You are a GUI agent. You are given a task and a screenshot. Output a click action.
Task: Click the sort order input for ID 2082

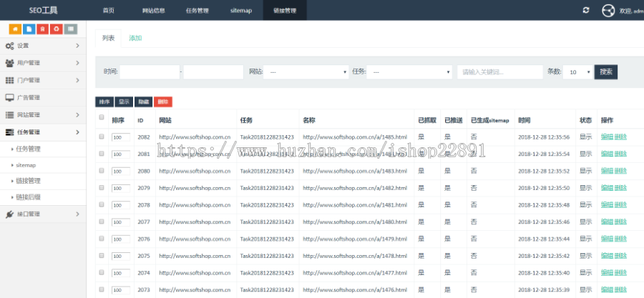click(x=121, y=137)
